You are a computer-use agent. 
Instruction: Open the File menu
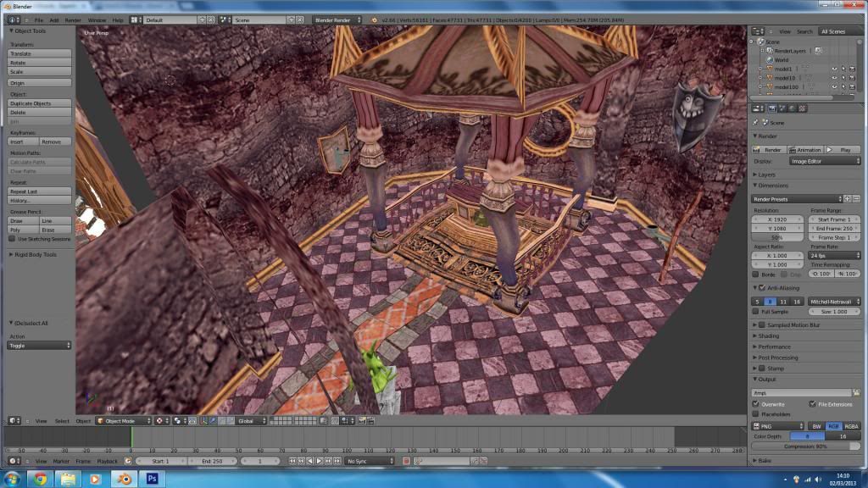coord(39,20)
